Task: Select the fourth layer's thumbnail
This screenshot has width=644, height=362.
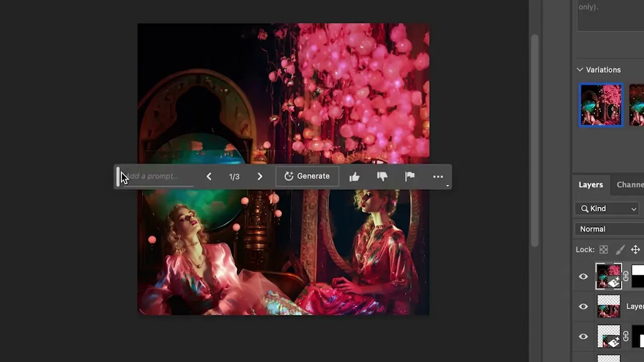Action: pyautogui.click(x=609, y=358)
